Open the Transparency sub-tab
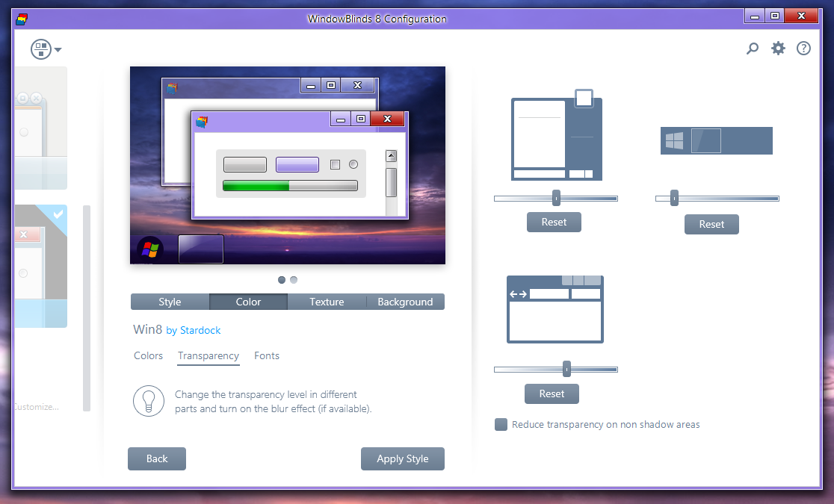The height and width of the screenshot is (504, 834). (208, 355)
